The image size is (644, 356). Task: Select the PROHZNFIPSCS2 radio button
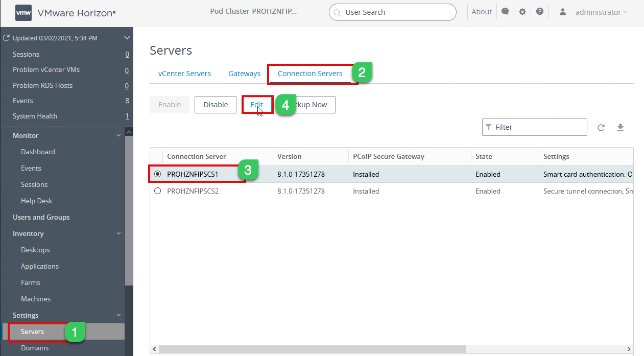tap(157, 191)
